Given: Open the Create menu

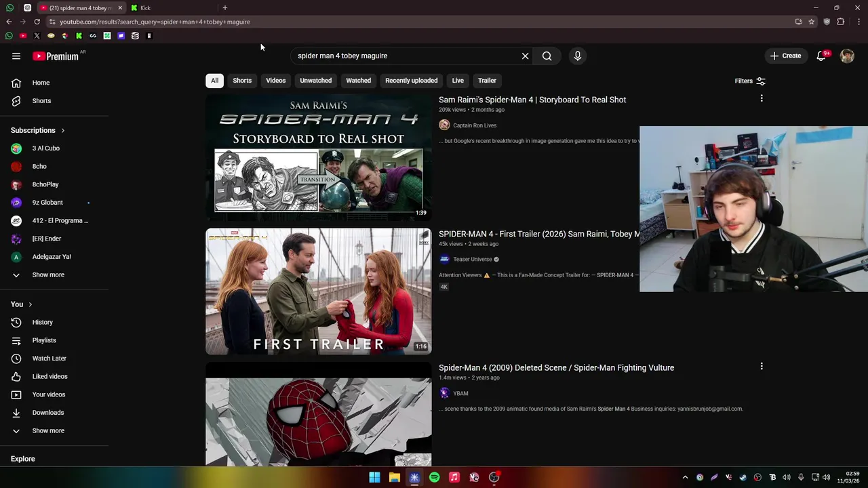Looking at the screenshot, I should pos(785,56).
